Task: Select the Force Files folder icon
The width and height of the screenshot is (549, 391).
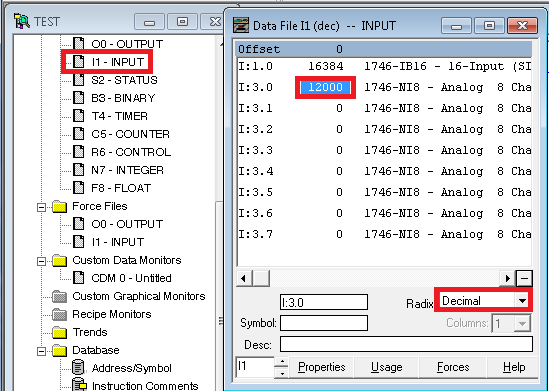Action: pos(60,206)
